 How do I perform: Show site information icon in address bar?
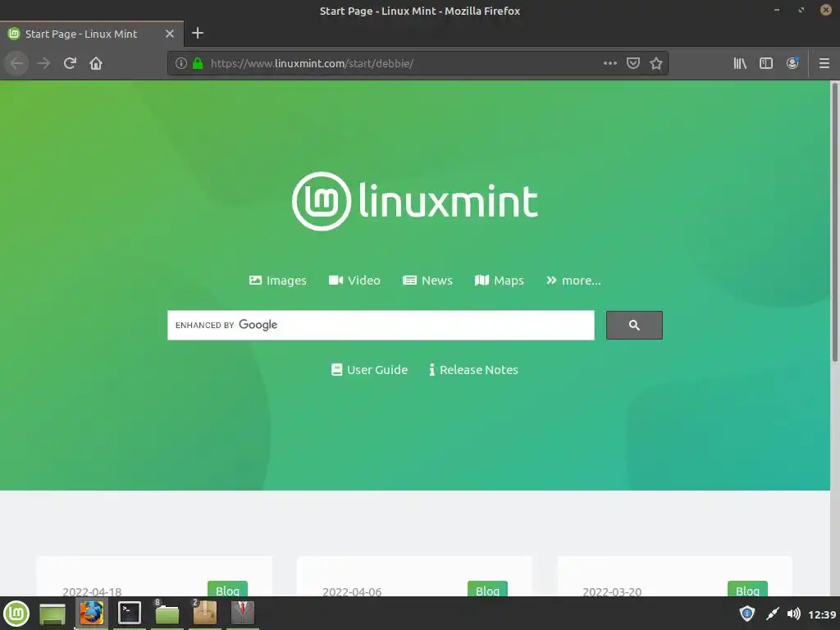click(181, 63)
